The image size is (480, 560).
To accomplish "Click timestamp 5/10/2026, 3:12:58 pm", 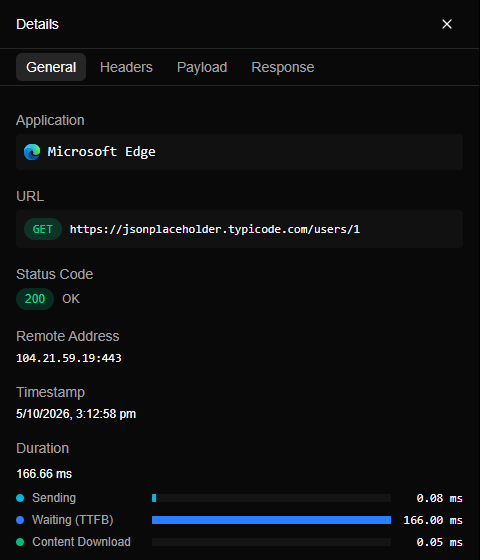I will (x=76, y=414).
